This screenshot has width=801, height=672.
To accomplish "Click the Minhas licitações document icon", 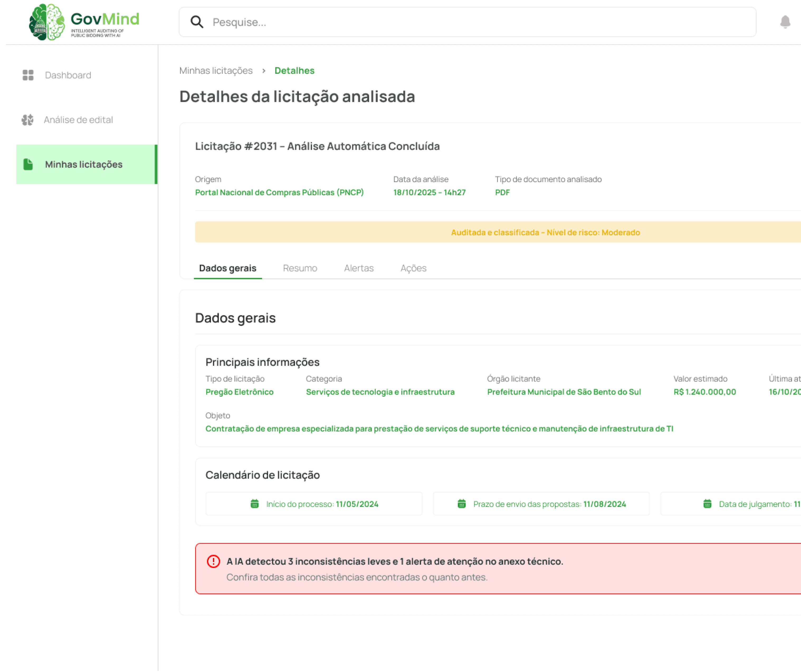I will 28,164.
